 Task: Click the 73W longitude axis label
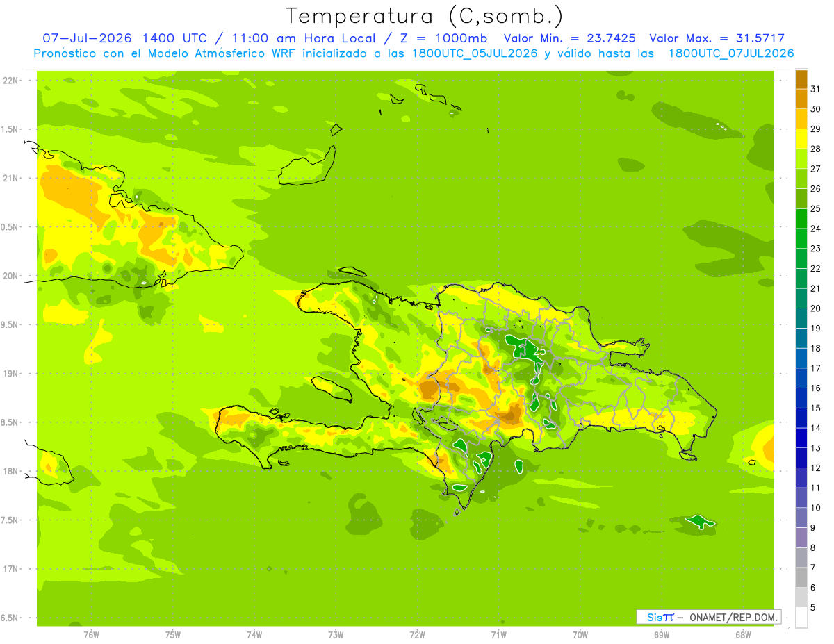pos(336,634)
